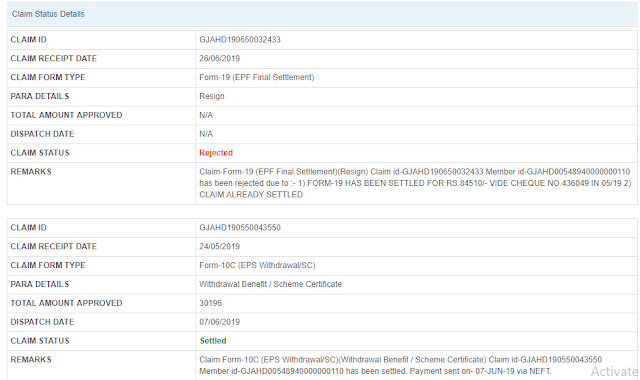Click TOTAL AMOUNT APPROVED label beside 30196
This screenshot has width=640, height=380.
[x=67, y=303]
